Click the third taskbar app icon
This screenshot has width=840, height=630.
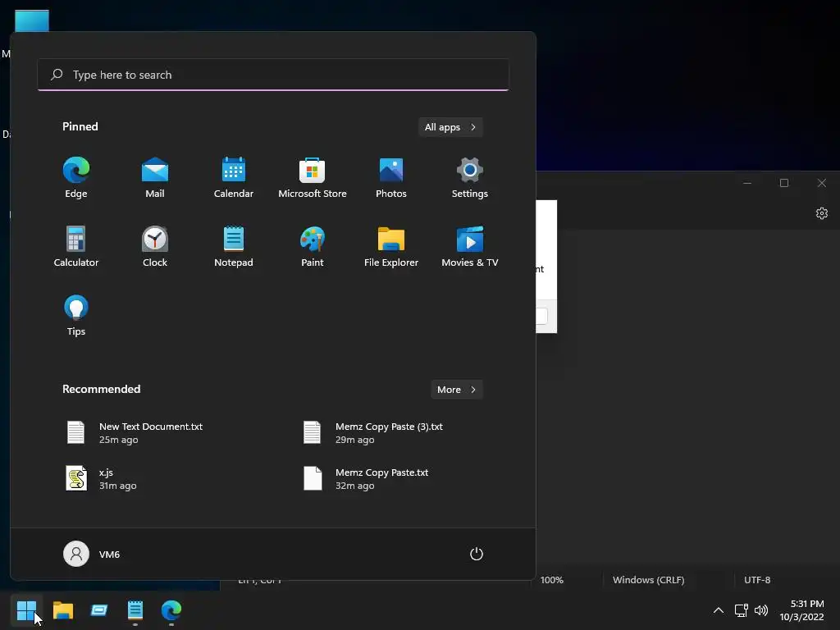[x=99, y=610]
